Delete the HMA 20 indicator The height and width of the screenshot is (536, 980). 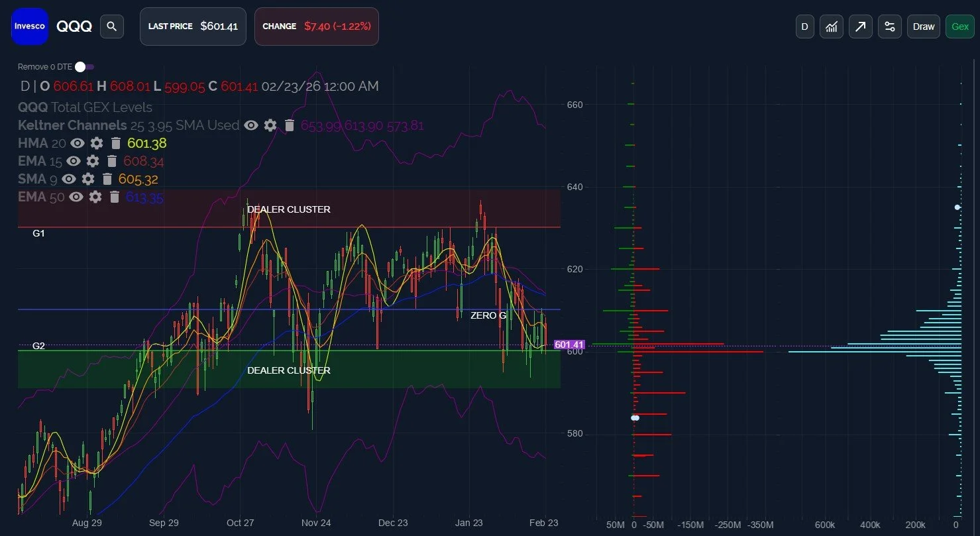[115, 143]
